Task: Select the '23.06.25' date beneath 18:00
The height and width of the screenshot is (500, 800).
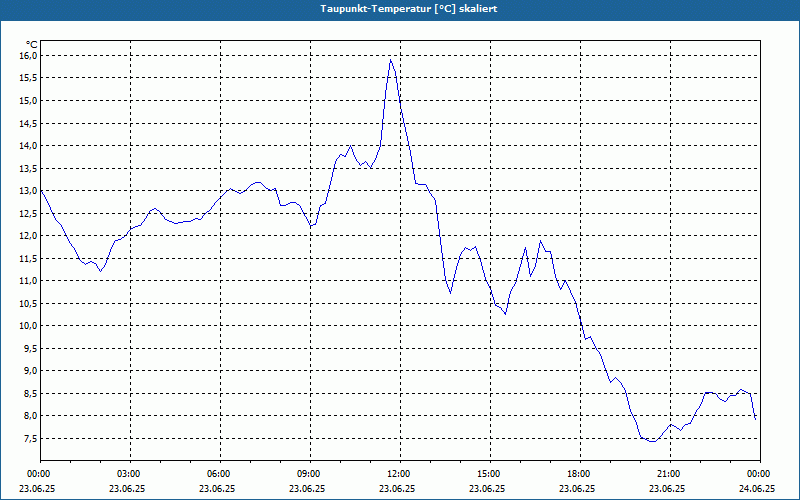Action: point(577,488)
